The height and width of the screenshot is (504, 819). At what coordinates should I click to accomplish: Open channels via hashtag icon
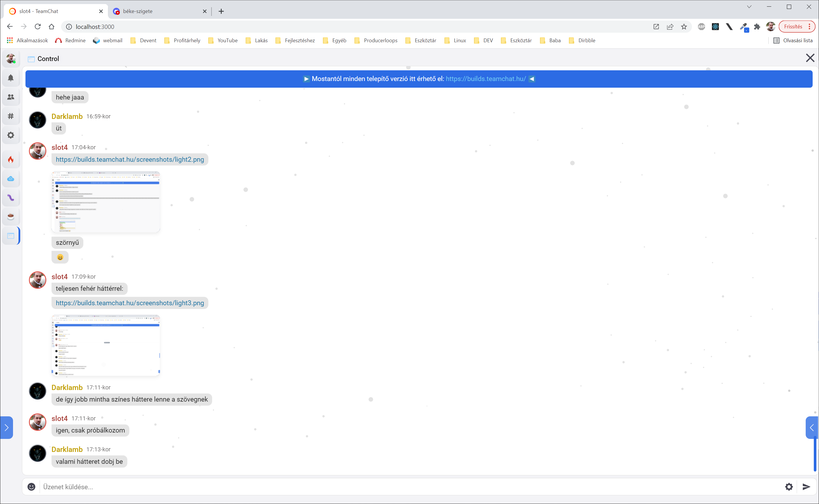pyautogui.click(x=11, y=116)
